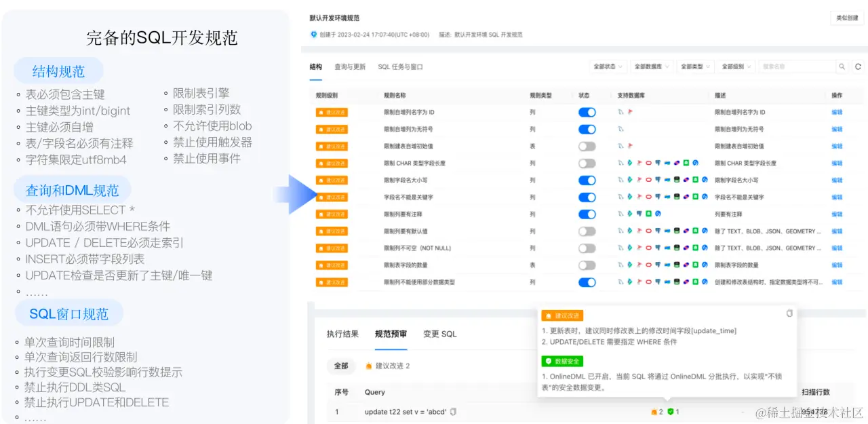868x424 pixels.
Task: Filter by 建议改进 2
Action: coord(388,366)
